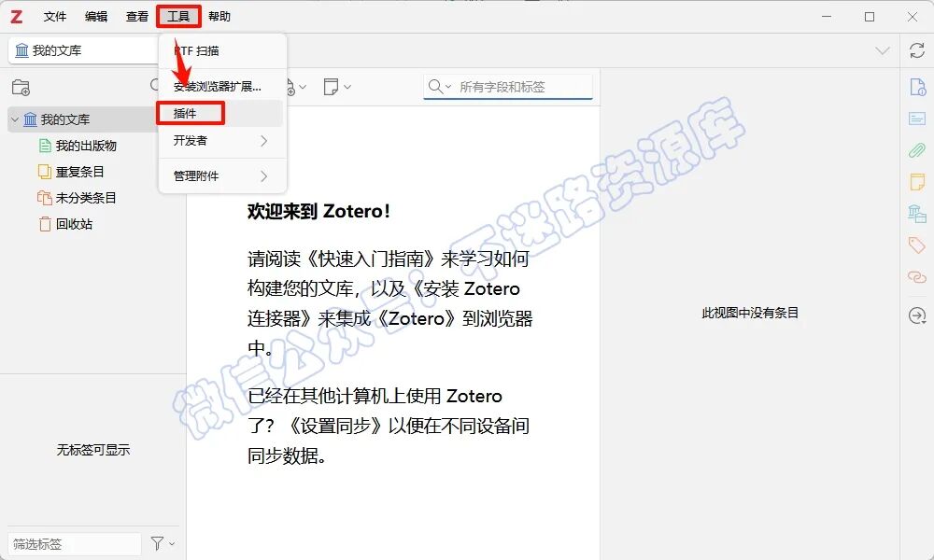Click the sync with zotero.org icon
The image size is (934, 560).
pyautogui.click(x=917, y=50)
